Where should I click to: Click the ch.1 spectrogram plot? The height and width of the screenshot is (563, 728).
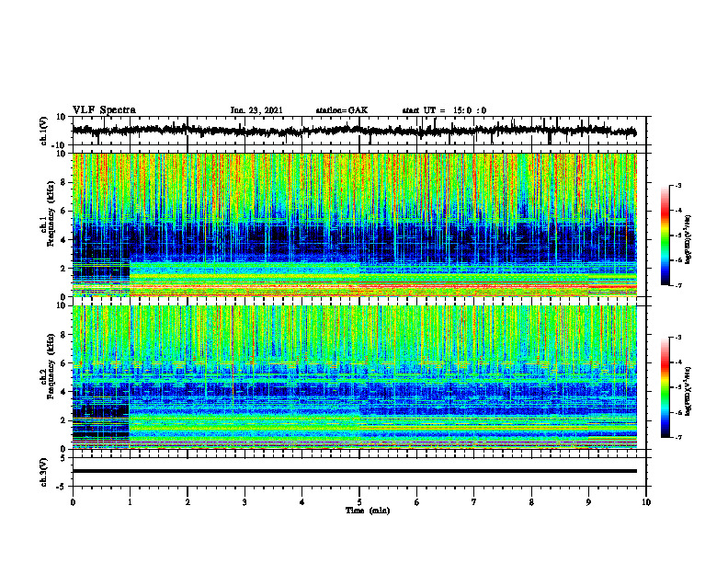pyautogui.click(x=354, y=224)
